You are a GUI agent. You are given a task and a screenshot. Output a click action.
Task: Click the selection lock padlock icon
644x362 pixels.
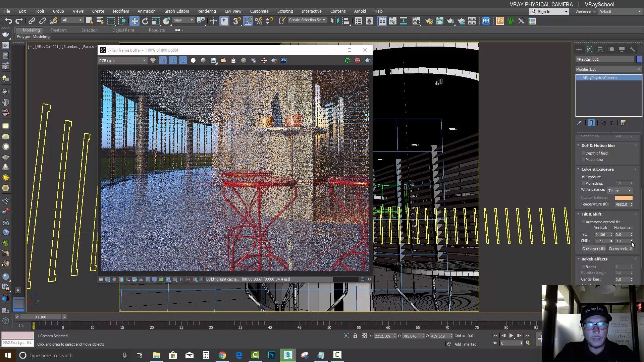(x=355, y=336)
